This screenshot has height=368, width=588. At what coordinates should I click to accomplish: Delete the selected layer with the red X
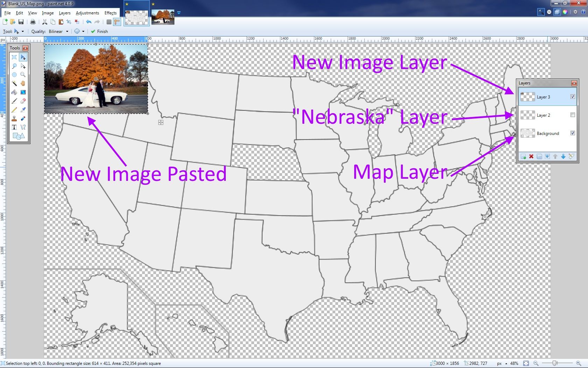coord(531,157)
